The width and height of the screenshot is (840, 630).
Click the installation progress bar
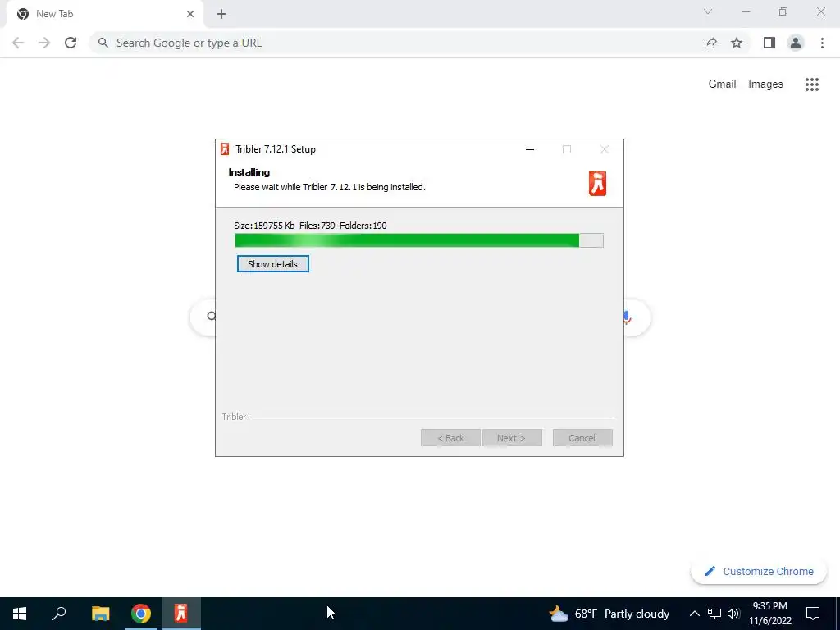pyautogui.click(x=419, y=240)
